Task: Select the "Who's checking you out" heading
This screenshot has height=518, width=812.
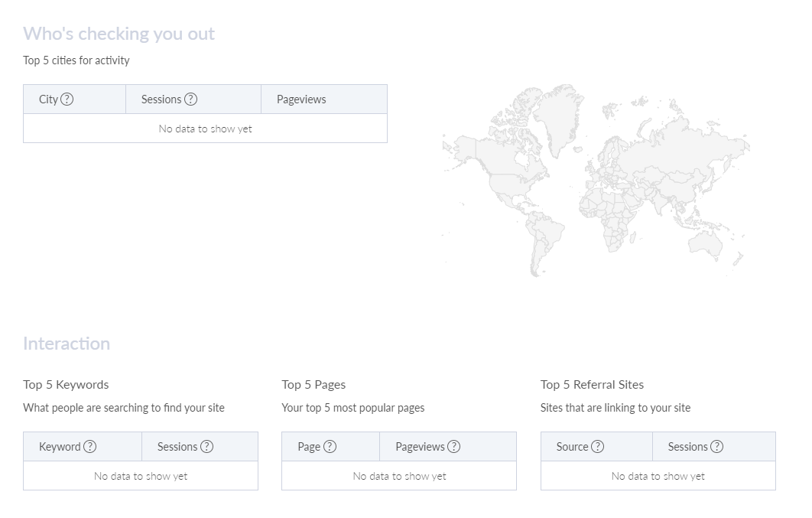Action: pos(119,34)
